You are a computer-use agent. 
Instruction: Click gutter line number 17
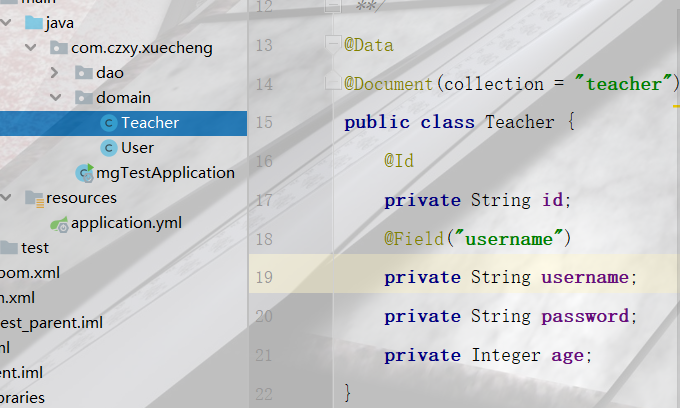264,200
